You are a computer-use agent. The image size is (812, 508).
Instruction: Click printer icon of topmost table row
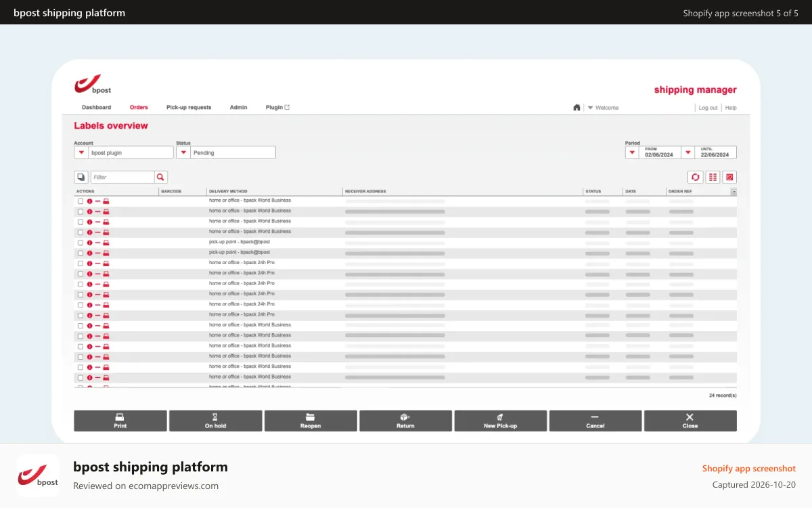(106, 201)
